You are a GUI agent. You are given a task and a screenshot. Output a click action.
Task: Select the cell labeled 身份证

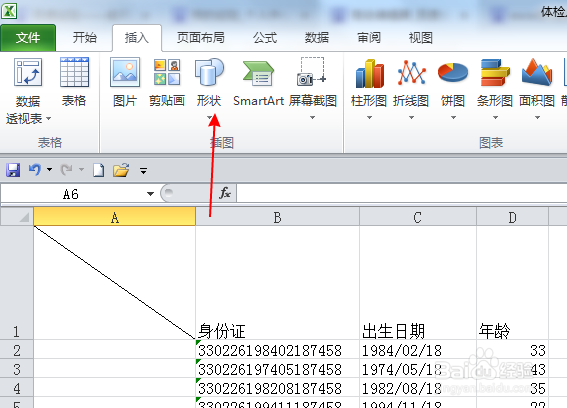pos(277,283)
